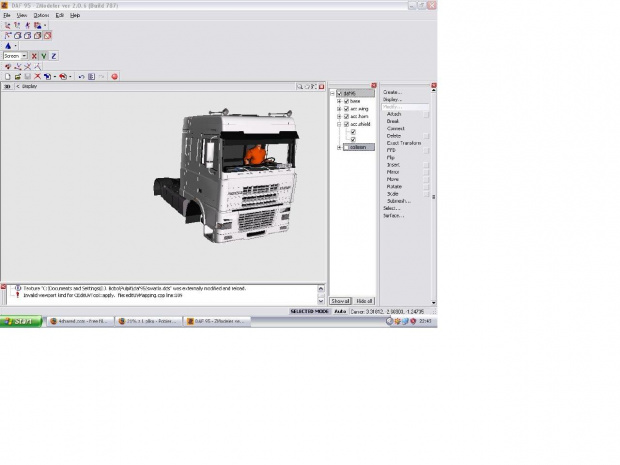The width and height of the screenshot is (620, 465).
Task: Click the red round button in toolbar
Action: [x=114, y=76]
